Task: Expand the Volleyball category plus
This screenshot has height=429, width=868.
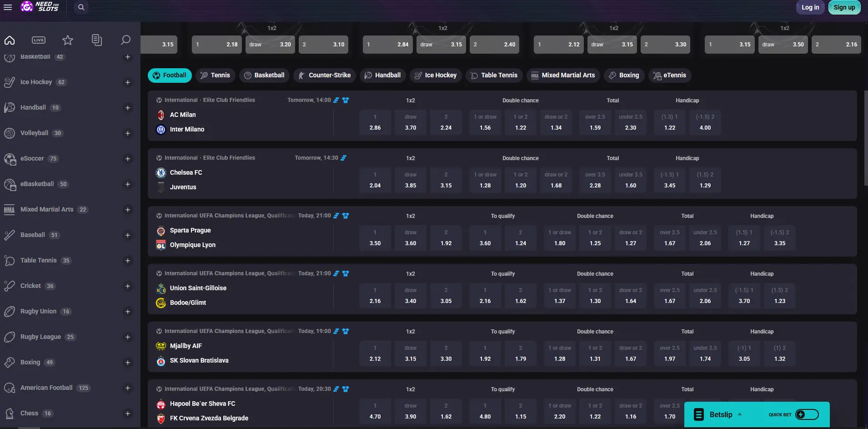Action: [128, 133]
